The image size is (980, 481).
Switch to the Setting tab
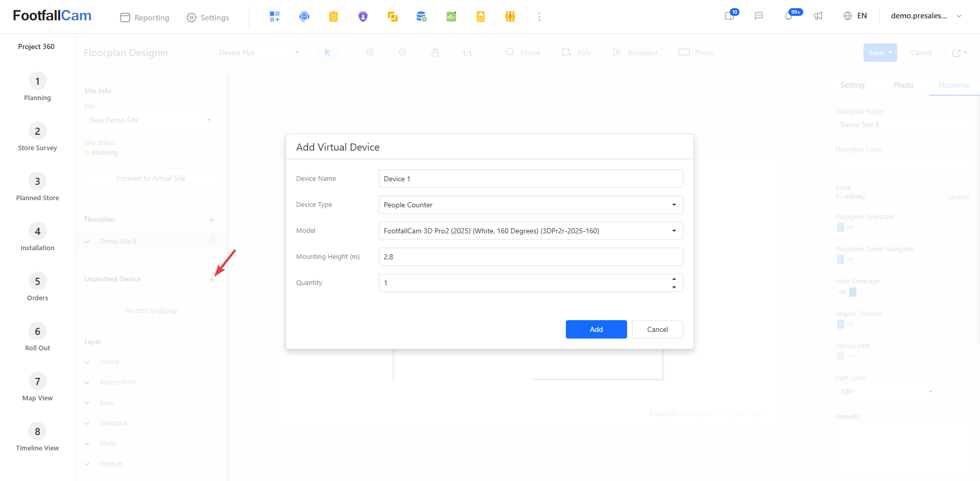click(x=852, y=85)
